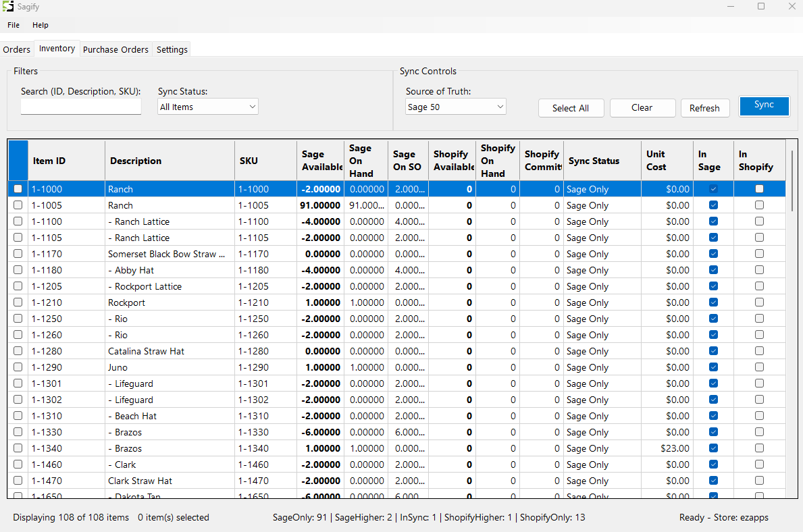Toggle In Sage checkbox for item 1-1460
The image size is (803, 532).
click(x=713, y=464)
